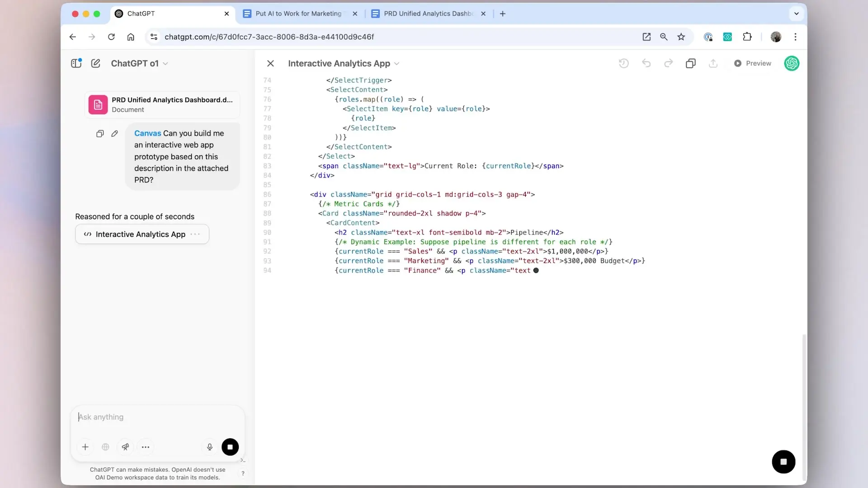Redo canvas edit
The height and width of the screenshot is (488, 868).
pyautogui.click(x=668, y=64)
